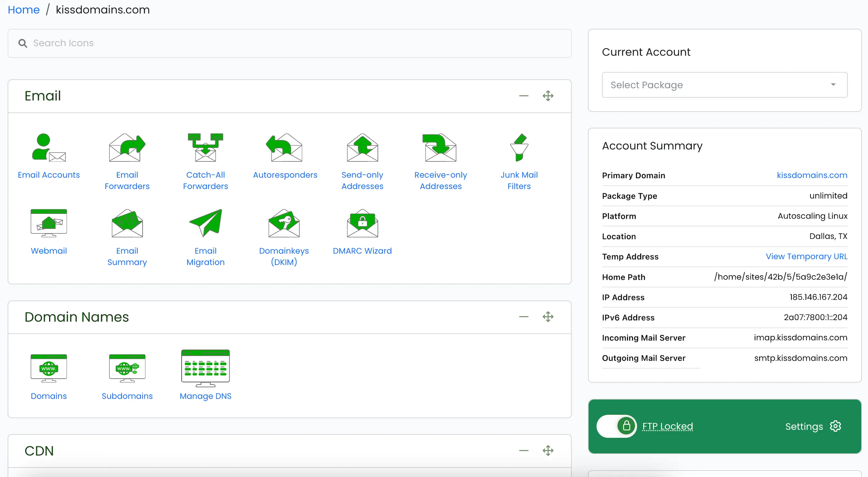This screenshot has width=868, height=477.
Task: Open the Email Accounts icon
Action: (x=49, y=148)
